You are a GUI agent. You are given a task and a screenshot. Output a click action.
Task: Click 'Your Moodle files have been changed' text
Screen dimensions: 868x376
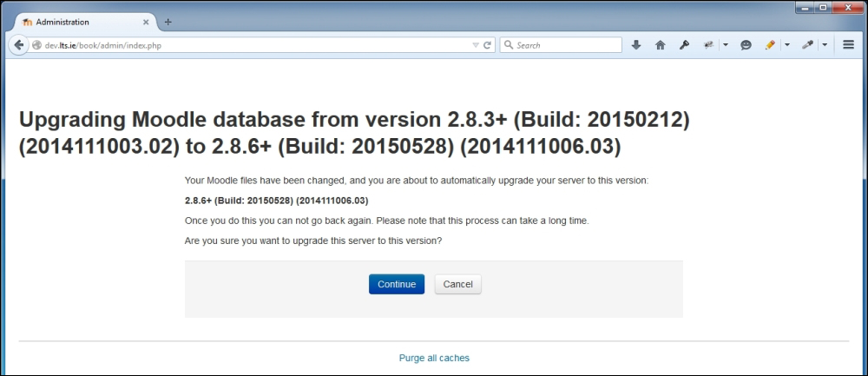[417, 181]
